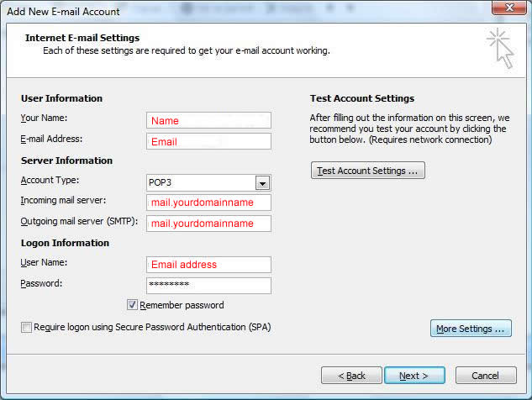Click the Test Account Settings button

click(x=367, y=171)
